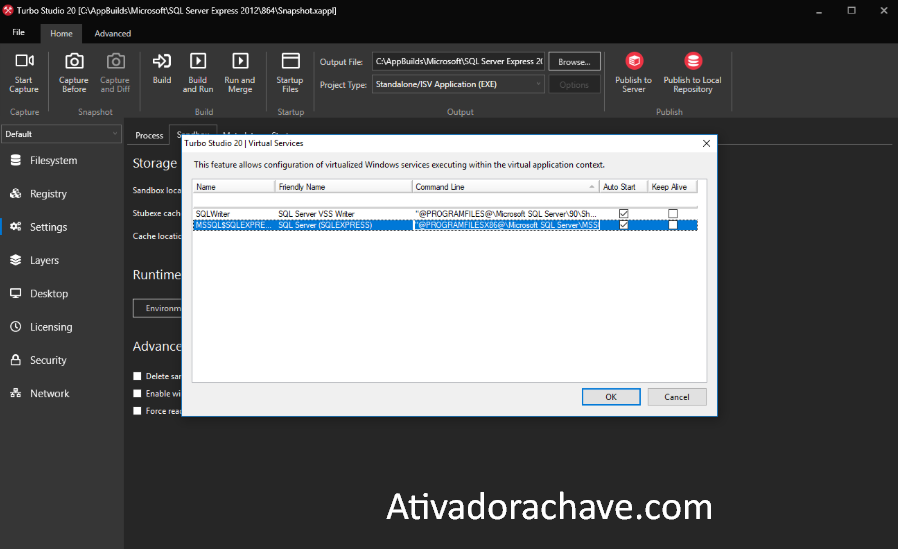Screen dimensions: 898x549
Task: Click the Publish to Server icon
Action: pos(633,62)
